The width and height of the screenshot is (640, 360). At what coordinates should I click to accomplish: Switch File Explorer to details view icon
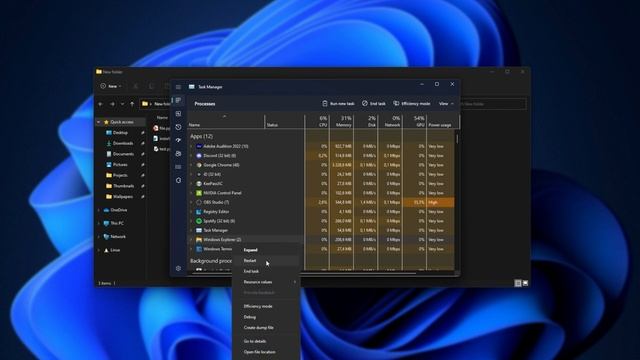(518, 283)
